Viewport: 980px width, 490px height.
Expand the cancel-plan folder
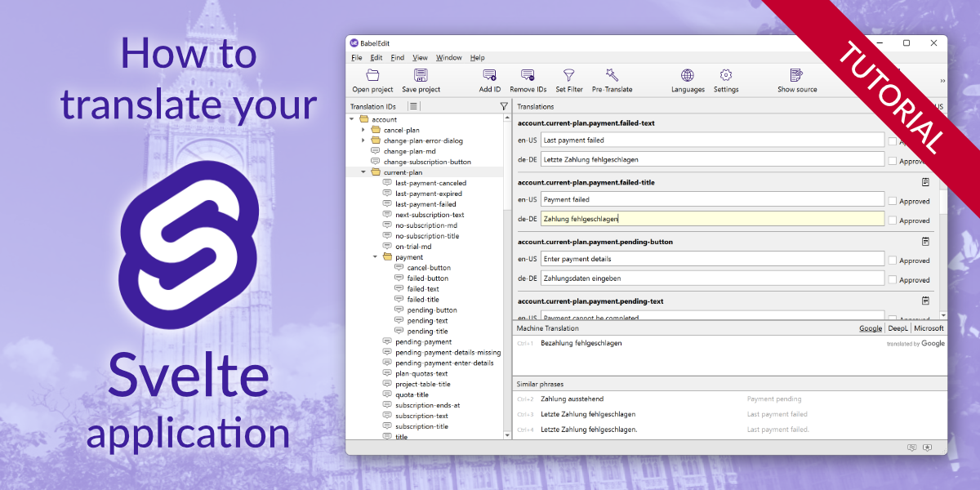[363, 130]
